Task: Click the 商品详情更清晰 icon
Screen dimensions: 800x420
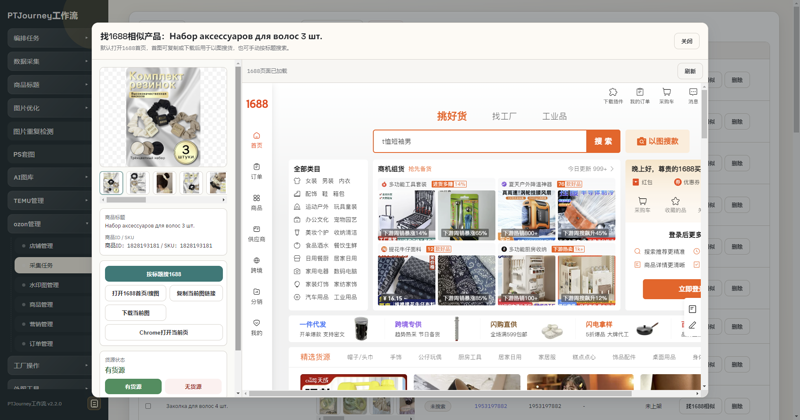Action: (x=637, y=265)
